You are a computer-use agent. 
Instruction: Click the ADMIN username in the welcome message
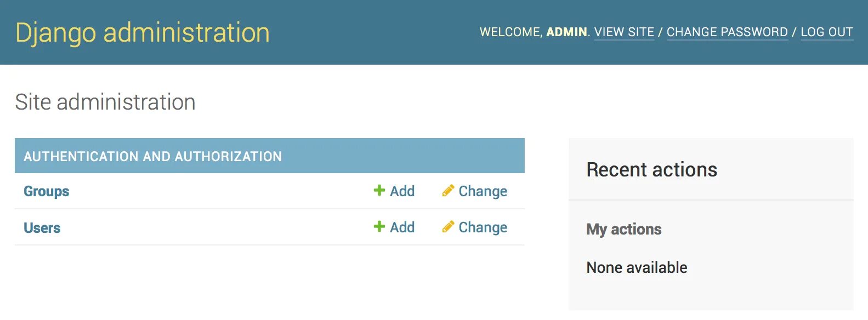(x=566, y=32)
